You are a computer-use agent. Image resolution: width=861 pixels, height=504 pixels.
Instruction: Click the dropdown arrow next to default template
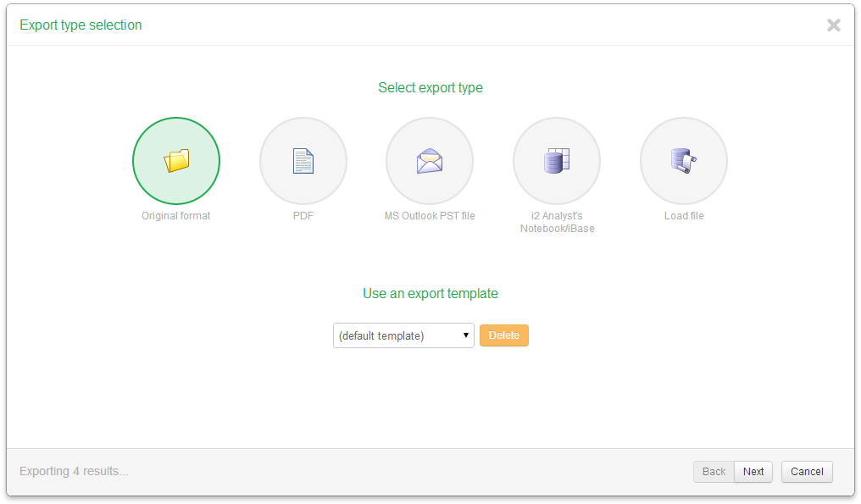(466, 335)
